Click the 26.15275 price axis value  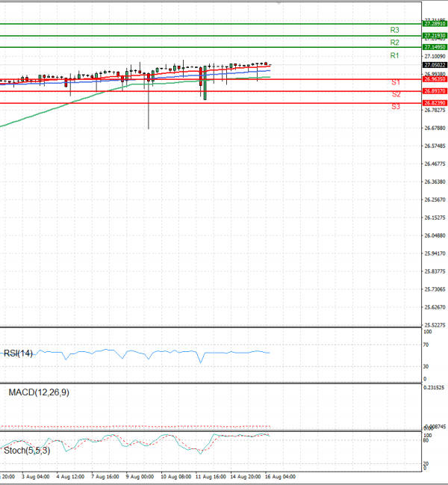[435, 217]
